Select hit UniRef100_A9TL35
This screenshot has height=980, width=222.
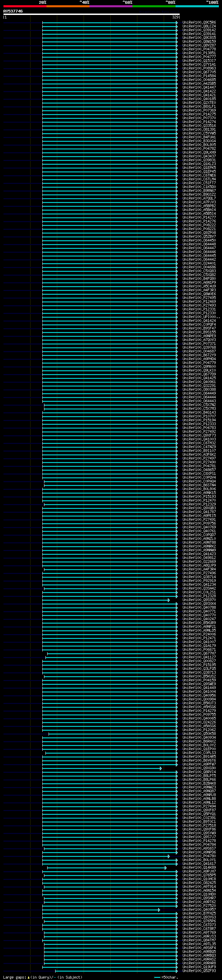pos(199,944)
